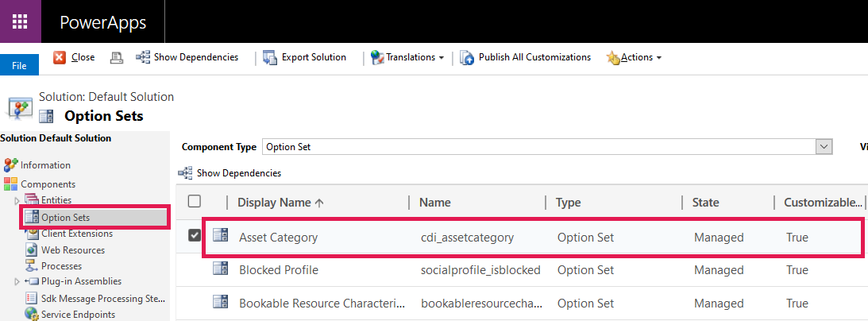Open the Translations menu
Image resolution: width=868 pixels, height=321 pixels.
(x=411, y=57)
